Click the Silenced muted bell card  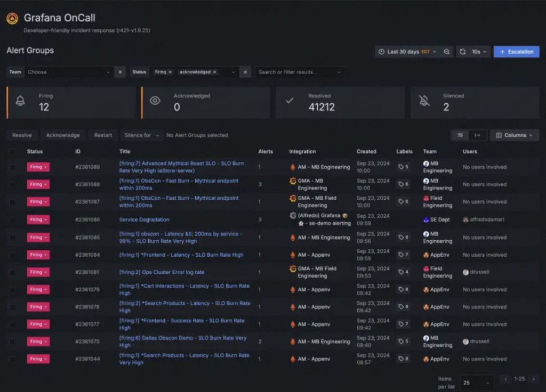[x=475, y=103]
